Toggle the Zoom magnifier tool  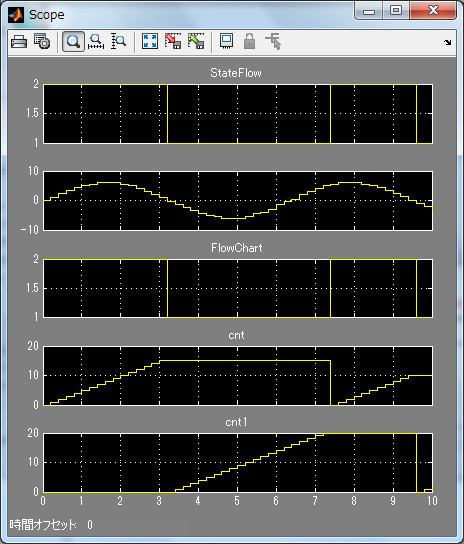(73, 42)
